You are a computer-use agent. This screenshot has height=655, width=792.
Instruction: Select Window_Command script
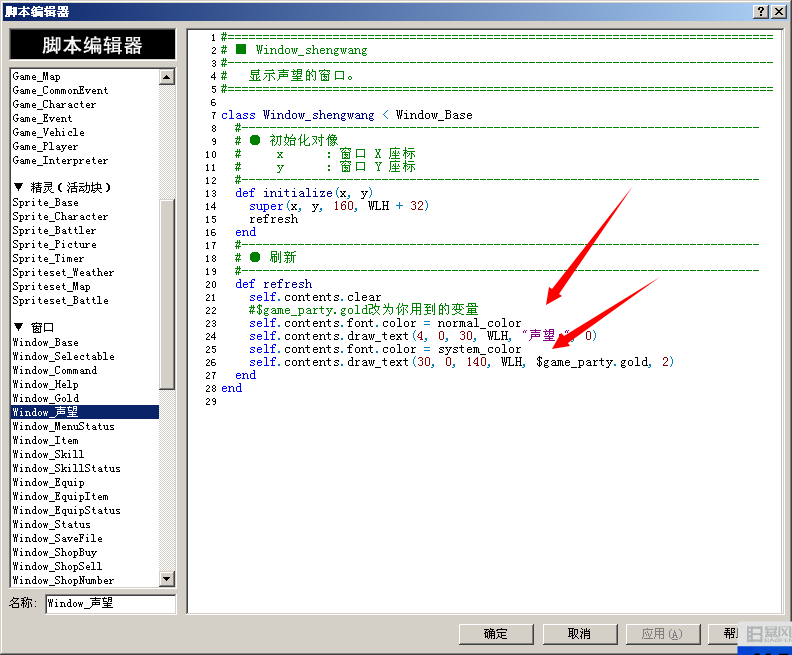55,371
